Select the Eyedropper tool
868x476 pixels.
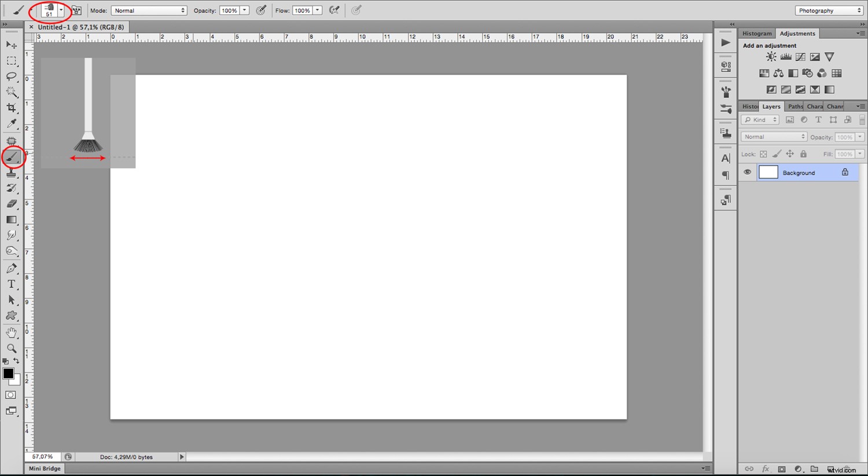pos(12,123)
